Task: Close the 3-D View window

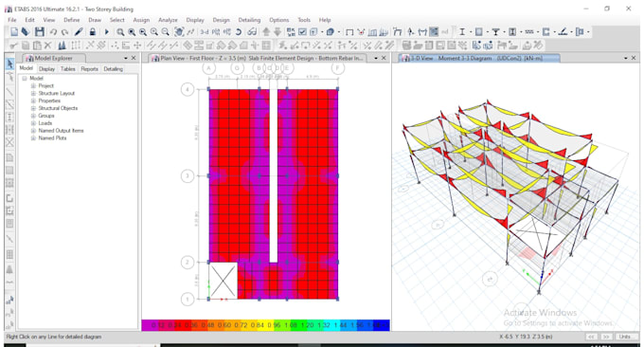Action: tap(634, 58)
